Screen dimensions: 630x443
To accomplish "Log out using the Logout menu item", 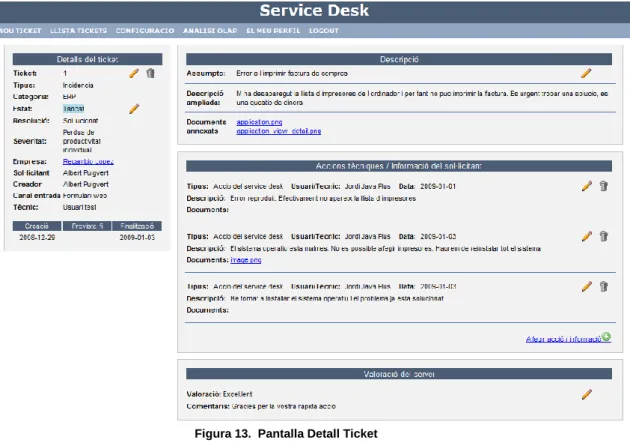I will pyautogui.click(x=324, y=31).
